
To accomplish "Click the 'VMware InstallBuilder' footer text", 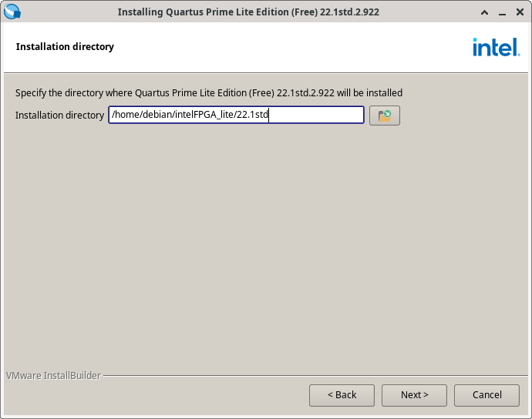I will click(x=54, y=376).
